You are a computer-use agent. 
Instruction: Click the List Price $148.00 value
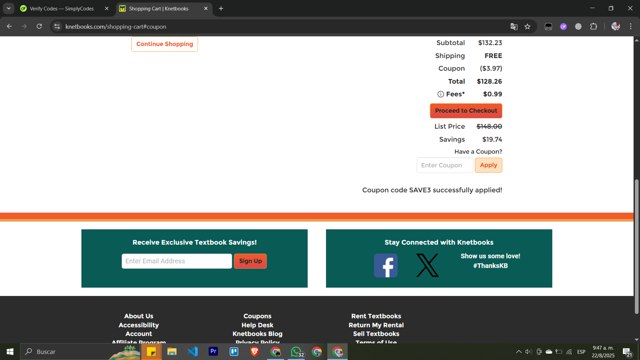[489, 127]
